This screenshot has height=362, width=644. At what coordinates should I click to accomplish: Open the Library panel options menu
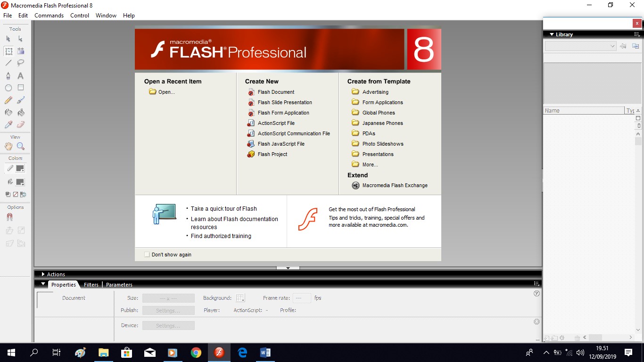click(637, 34)
